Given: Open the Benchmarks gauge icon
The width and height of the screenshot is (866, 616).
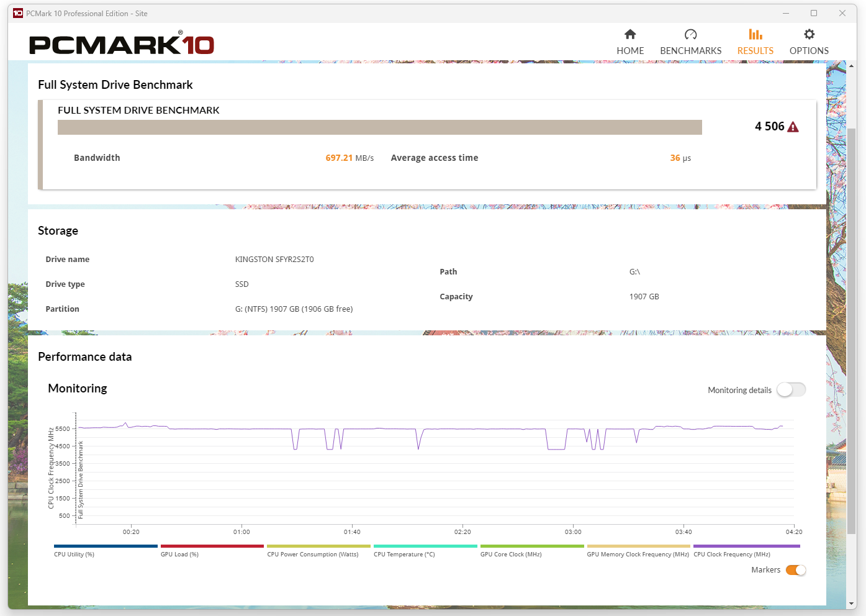Looking at the screenshot, I should (690, 35).
